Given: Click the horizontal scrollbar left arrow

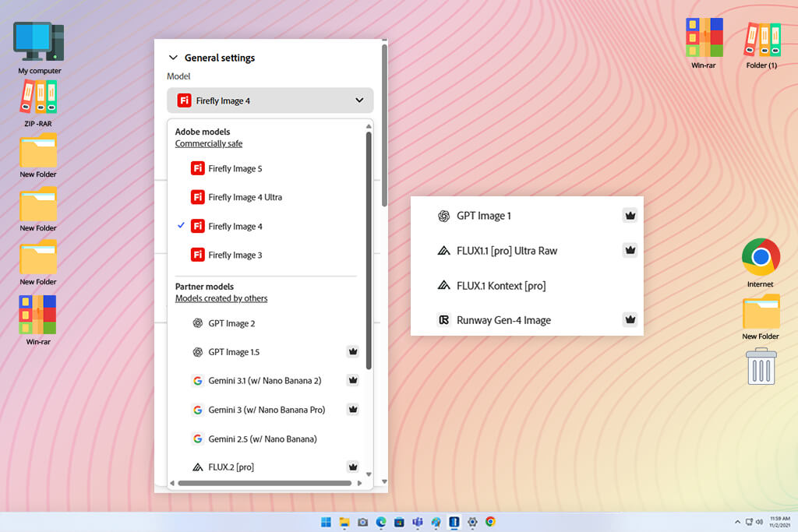Looking at the screenshot, I should point(172,483).
